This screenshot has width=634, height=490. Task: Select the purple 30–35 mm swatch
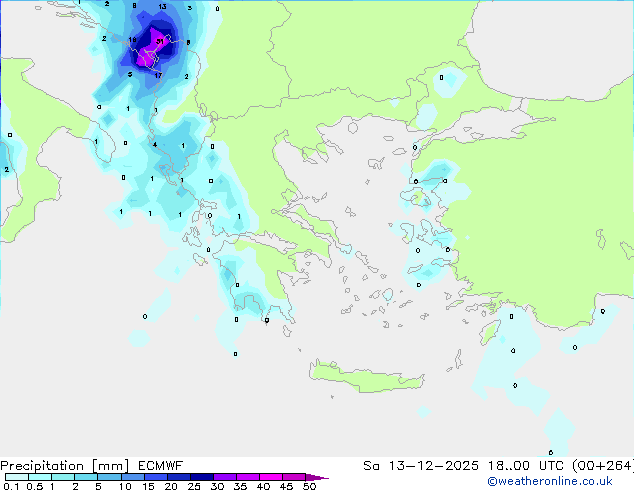point(224,477)
